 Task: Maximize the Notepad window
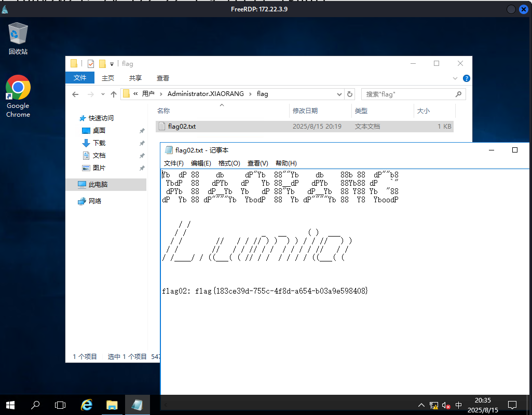pos(515,150)
